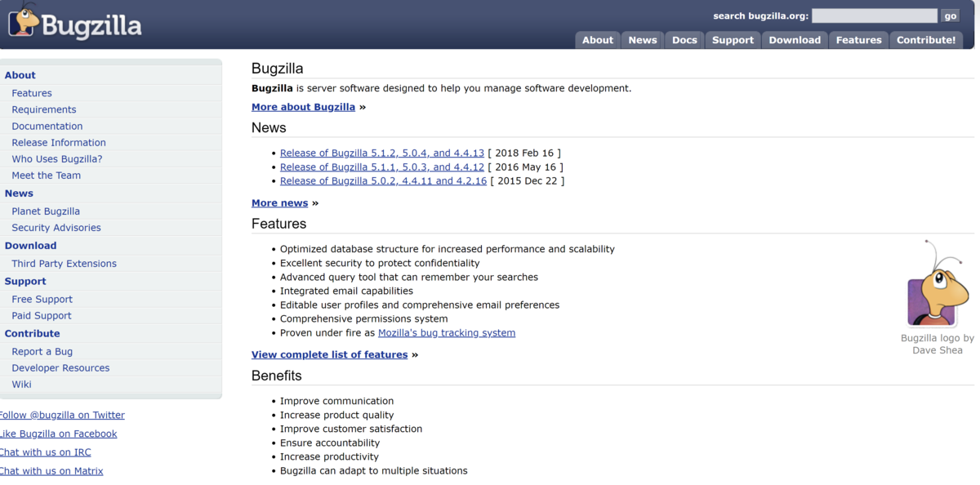Select About heading in the sidebar

(20, 75)
